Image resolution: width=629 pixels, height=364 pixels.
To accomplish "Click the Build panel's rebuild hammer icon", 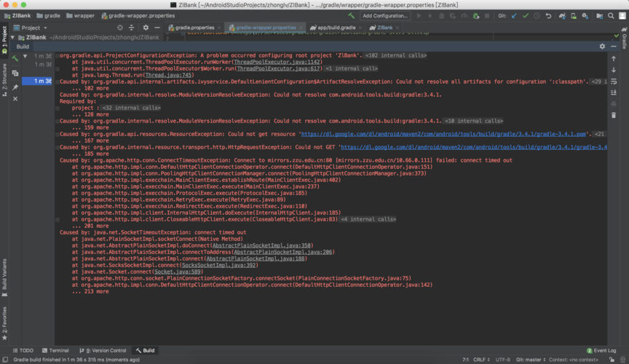I will coord(15,58).
